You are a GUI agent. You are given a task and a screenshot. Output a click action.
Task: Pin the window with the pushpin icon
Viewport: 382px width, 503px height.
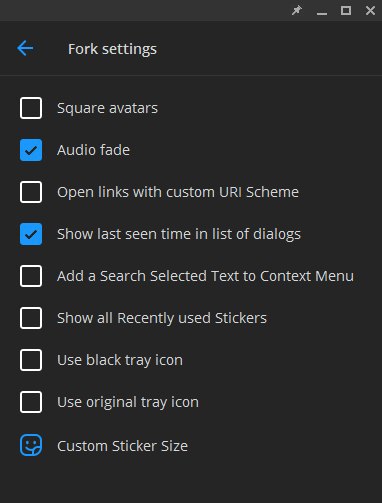click(297, 11)
